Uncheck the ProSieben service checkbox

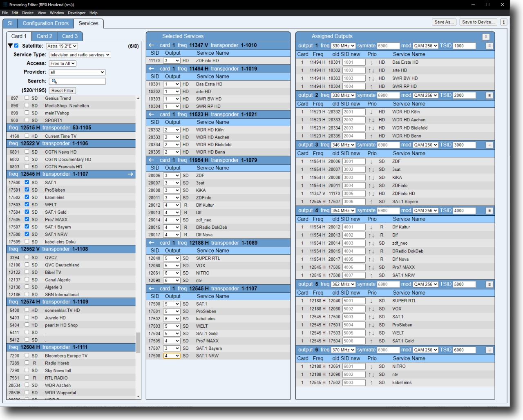click(x=27, y=190)
